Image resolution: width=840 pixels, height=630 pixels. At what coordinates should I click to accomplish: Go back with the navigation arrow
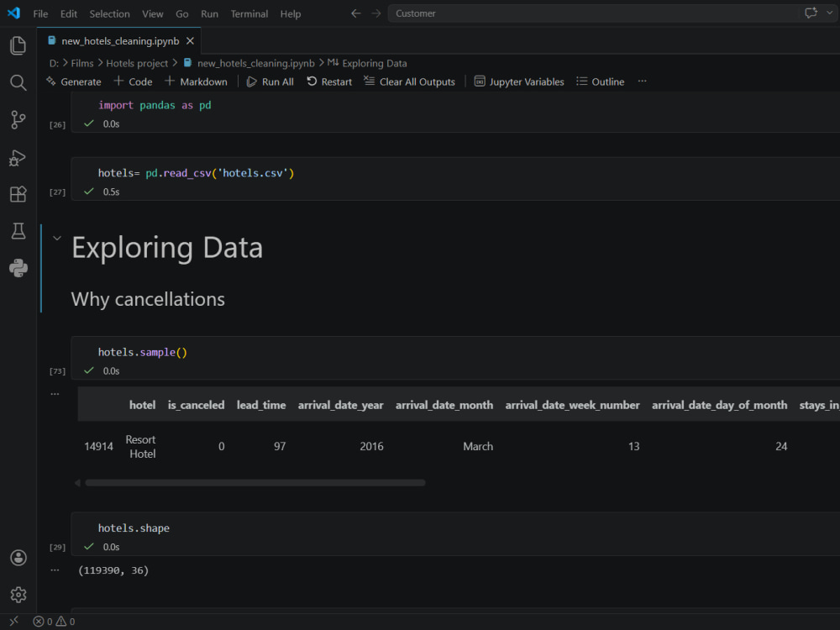click(355, 13)
